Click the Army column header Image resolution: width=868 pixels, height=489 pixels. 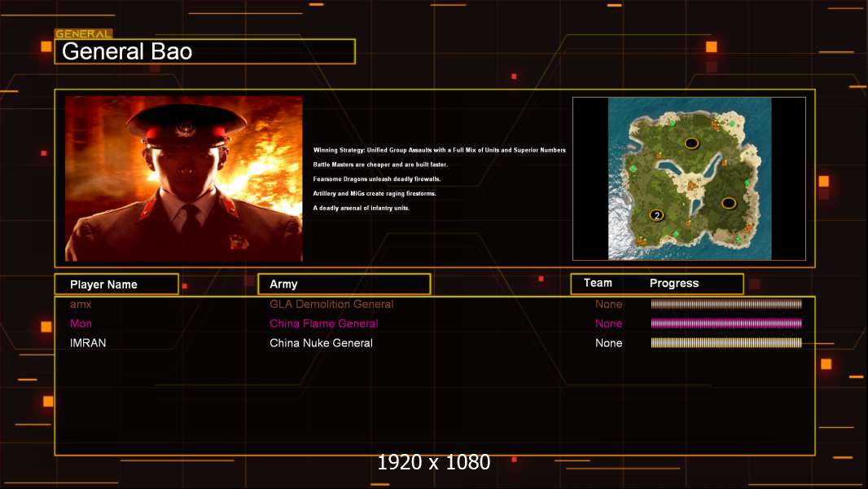(x=344, y=284)
